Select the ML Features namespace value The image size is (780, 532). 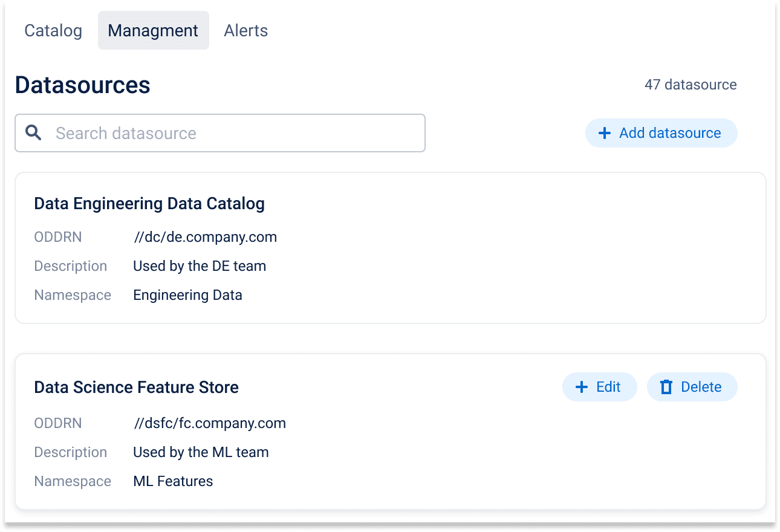click(173, 481)
